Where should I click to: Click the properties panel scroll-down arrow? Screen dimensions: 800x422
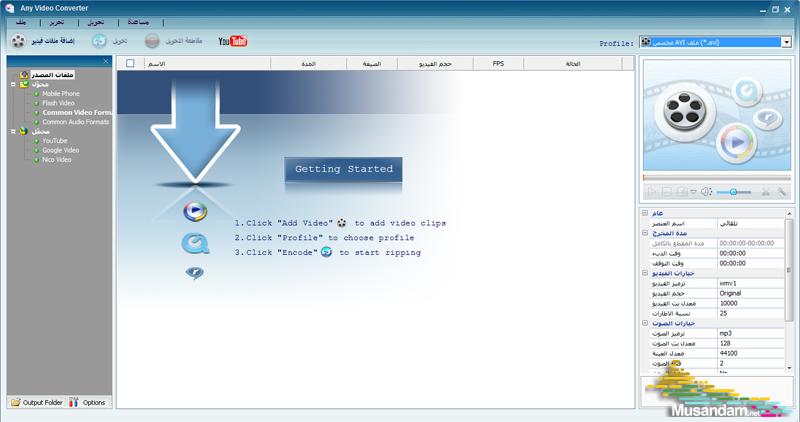tap(789, 368)
